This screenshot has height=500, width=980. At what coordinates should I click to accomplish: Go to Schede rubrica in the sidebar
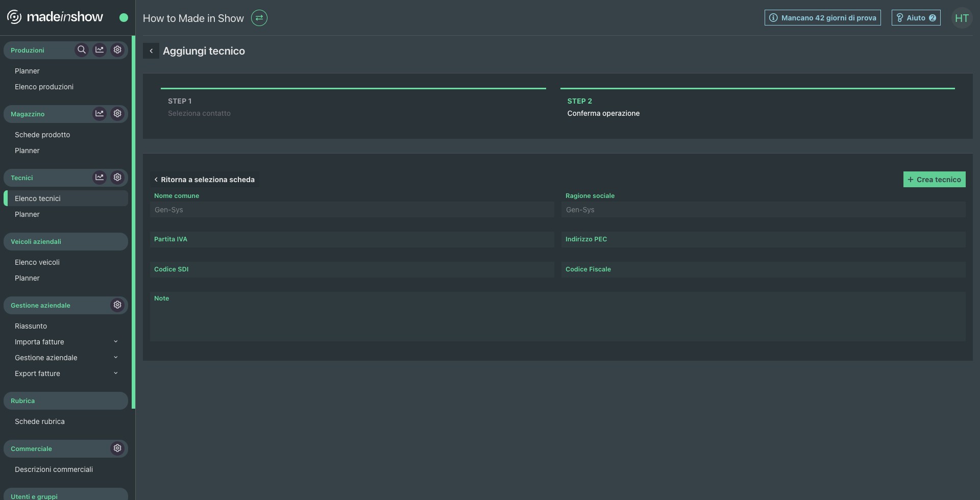point(40,421)
